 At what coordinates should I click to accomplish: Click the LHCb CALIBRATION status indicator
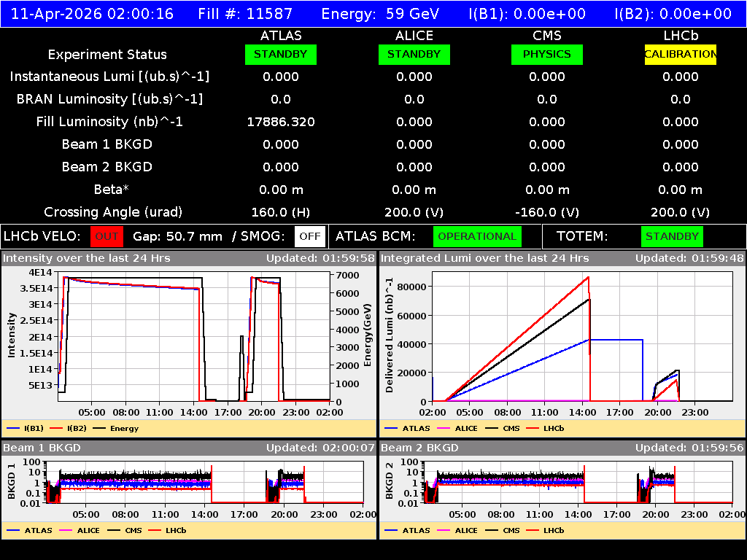pyautogui.click(x=679, y=54)
